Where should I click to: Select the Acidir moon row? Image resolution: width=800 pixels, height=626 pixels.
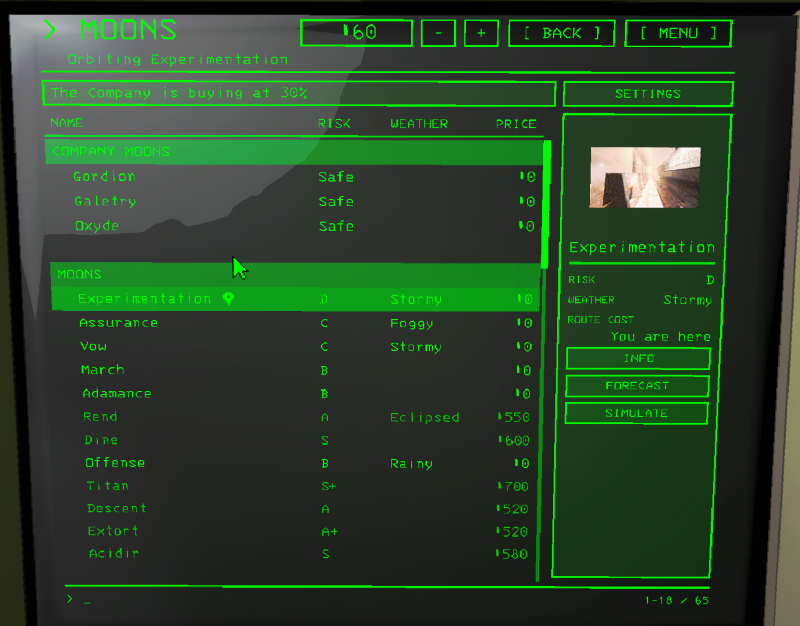coord(297,554)
